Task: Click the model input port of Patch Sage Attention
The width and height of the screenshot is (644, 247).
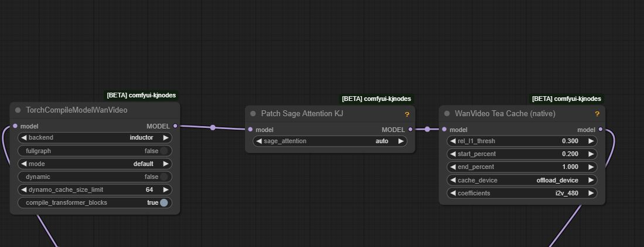Action: (251, 130)
